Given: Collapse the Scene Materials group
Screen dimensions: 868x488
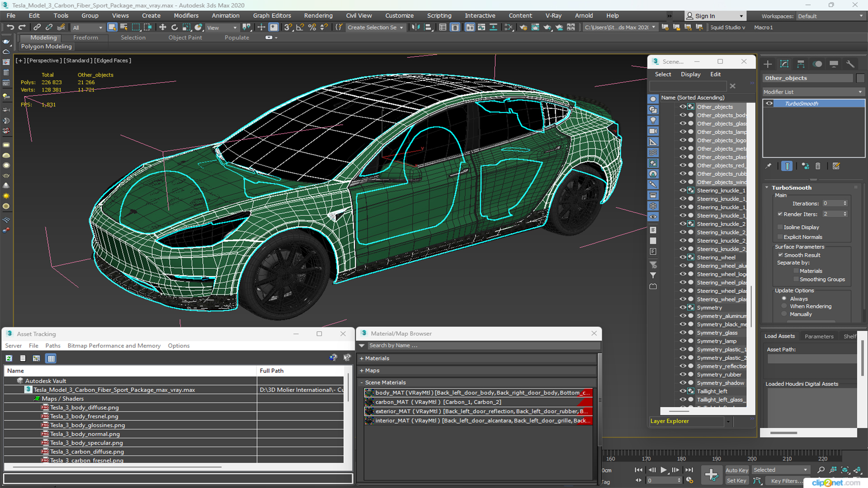Looking at the screenshot, I should tap(362, 383).
